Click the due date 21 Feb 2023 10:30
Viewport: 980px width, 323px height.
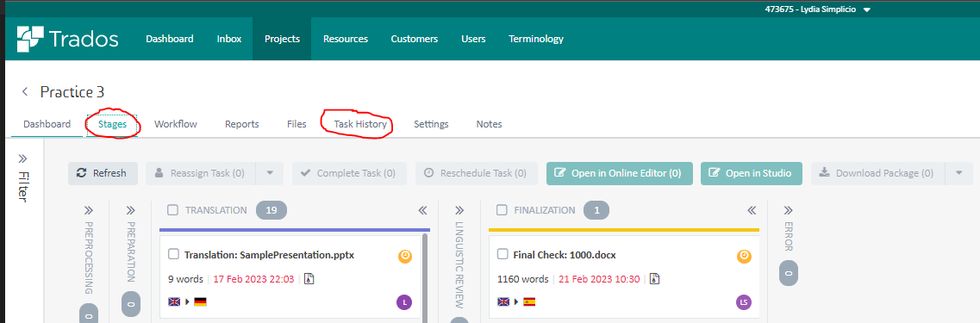(x=599, y=279)
